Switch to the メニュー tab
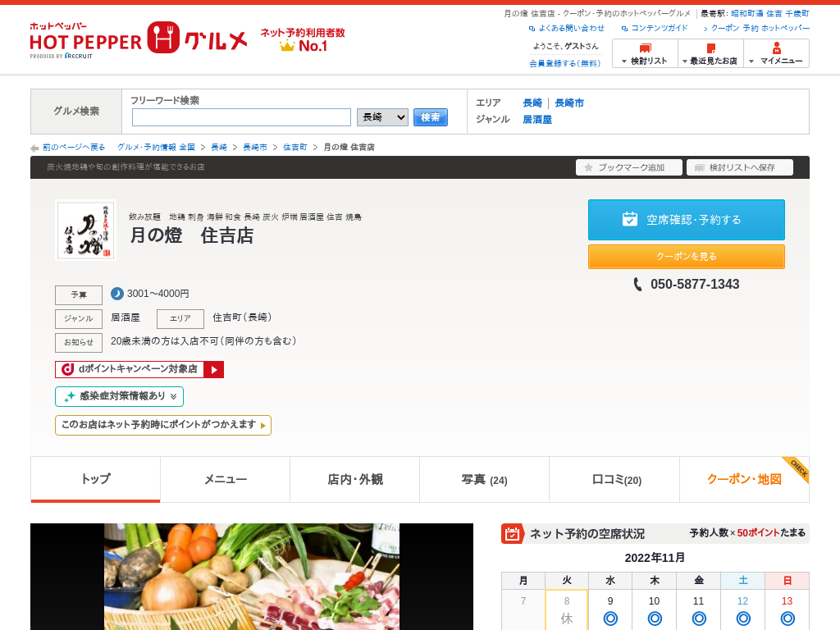840x630 pixels. point(225,479)
